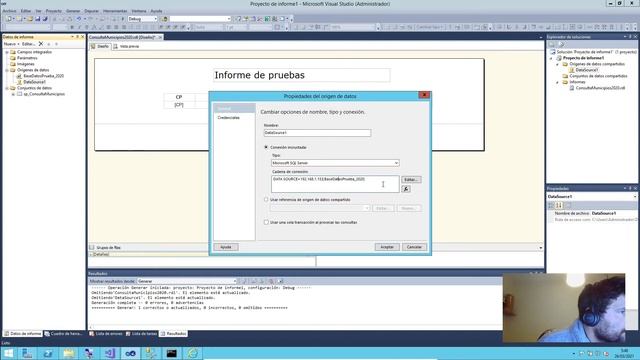The image size is (640, 360).
Task: Click the [CP] field cell in the report table
Action: (179, 105)
